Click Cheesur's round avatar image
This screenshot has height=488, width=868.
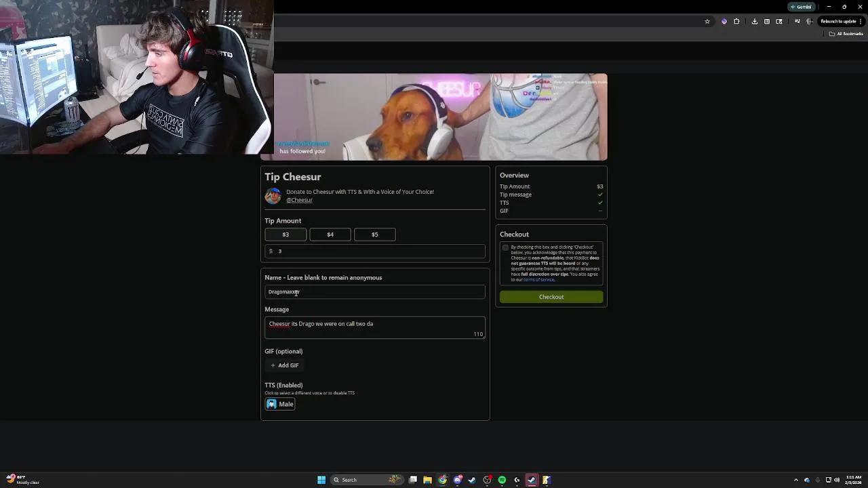(273, 196)
